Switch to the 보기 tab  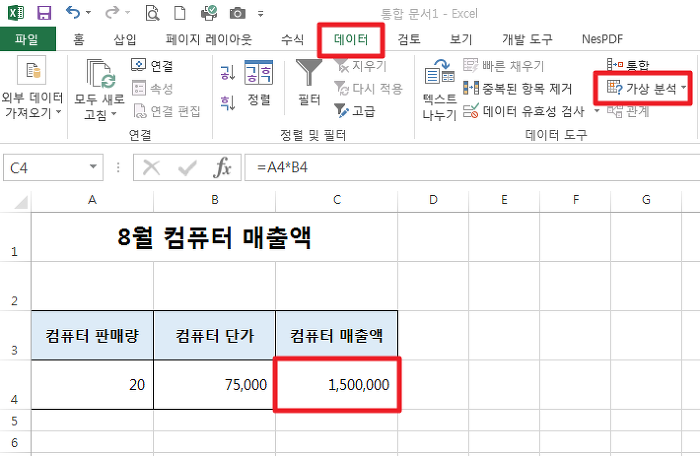[x=461, y=39]
